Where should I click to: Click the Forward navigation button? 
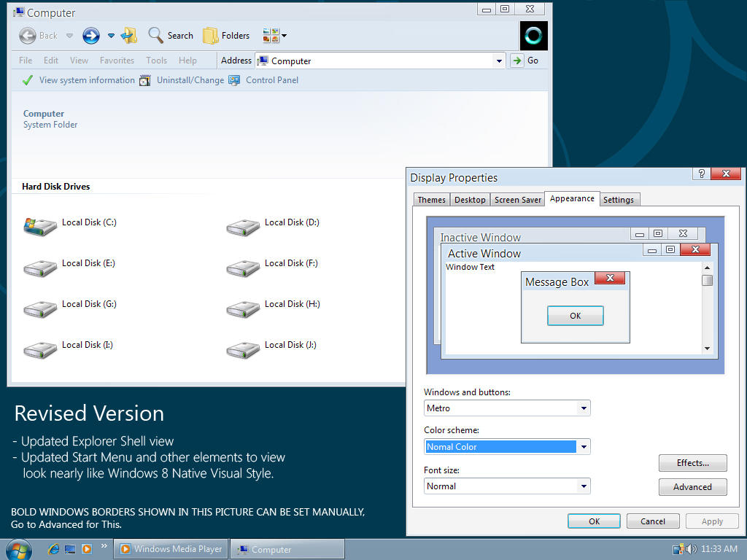click(92, 35)
